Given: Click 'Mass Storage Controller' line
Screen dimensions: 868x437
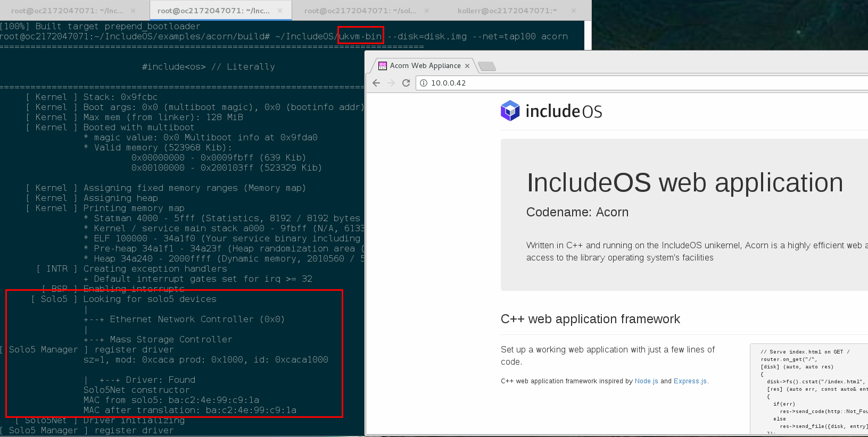Looking at the screenshot, I should pyautogui.click(x=171, y=339).
